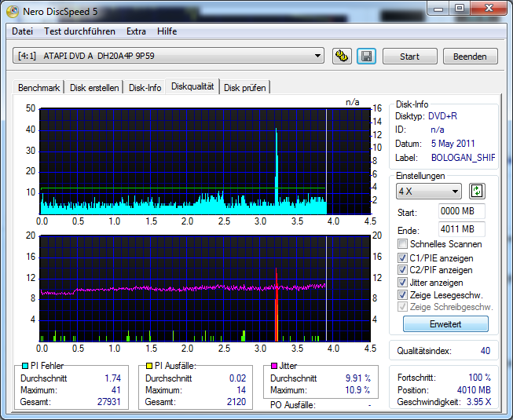Image resolution: width=513 pixels, height=420 pixels.
Task: Click the Fortschritt value 100 %
Action: pyautogui.click(x=480, y=378)
